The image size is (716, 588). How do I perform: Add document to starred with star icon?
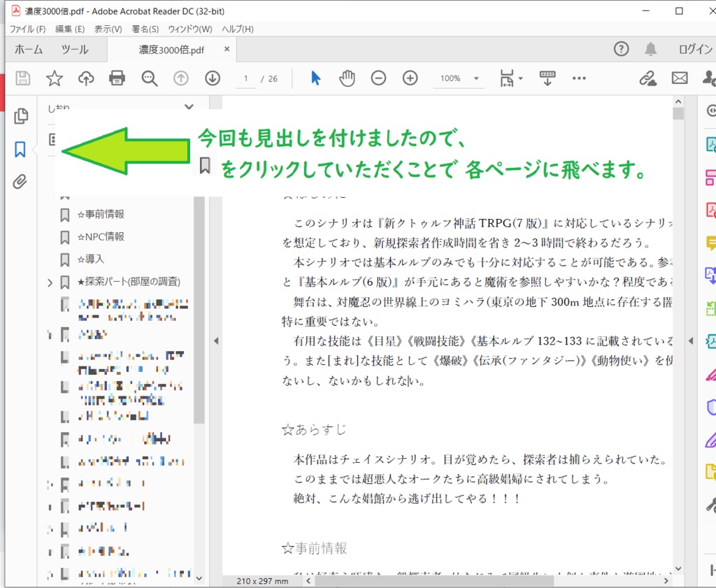click(x=55, y=78)
